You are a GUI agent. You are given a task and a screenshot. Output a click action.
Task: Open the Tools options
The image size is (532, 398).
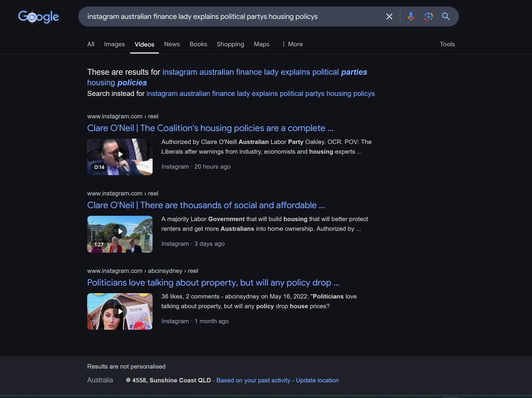pyautogui.click(x=447, y=44)
